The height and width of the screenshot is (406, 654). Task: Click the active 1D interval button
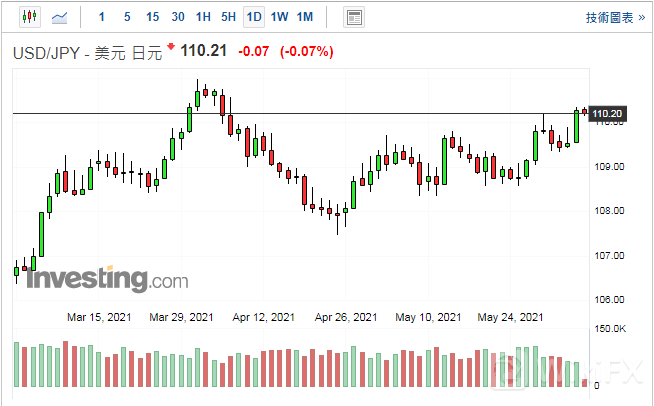click(254, 17)
